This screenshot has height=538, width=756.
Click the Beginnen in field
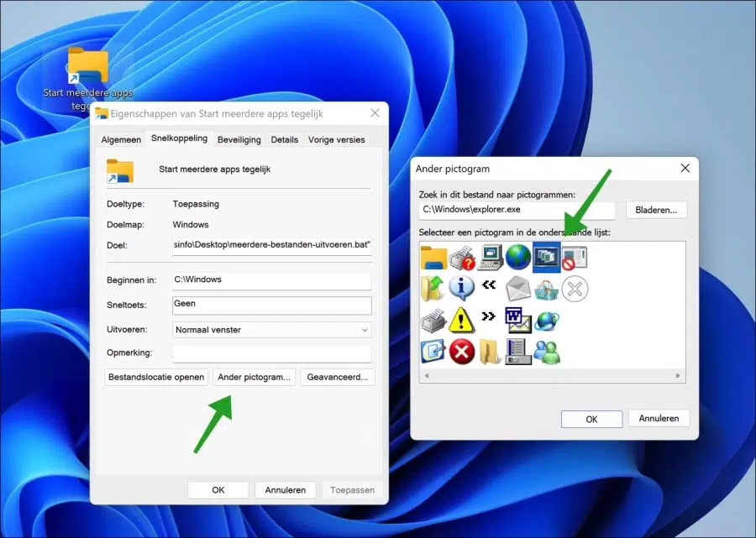click(272, 280)
